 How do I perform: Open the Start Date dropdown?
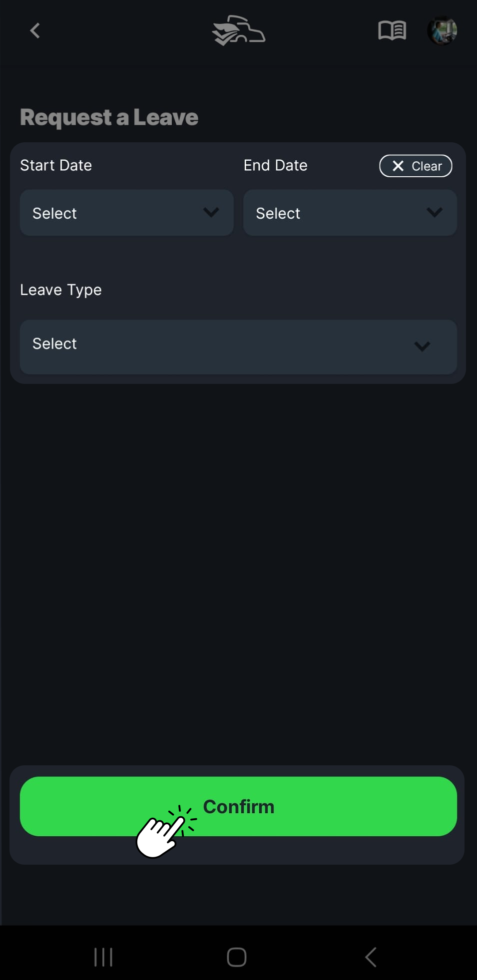[x=126, y=213]
